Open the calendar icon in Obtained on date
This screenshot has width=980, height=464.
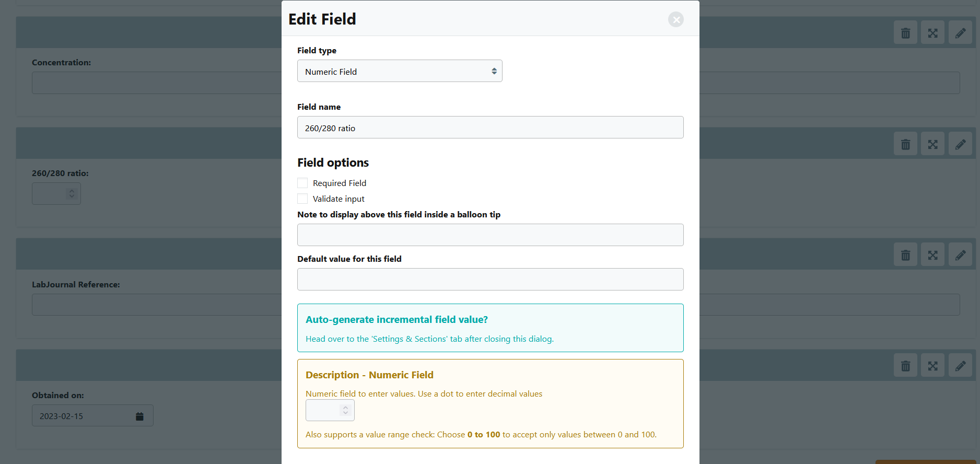pos(139,416)
